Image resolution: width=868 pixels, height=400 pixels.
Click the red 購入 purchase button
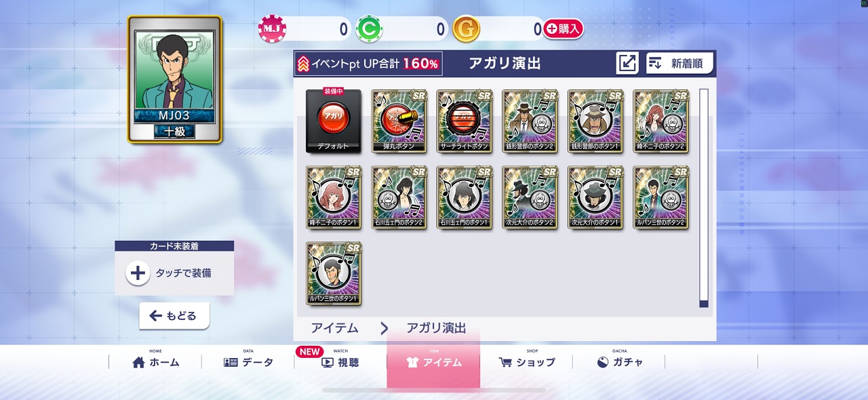(563, 28)
